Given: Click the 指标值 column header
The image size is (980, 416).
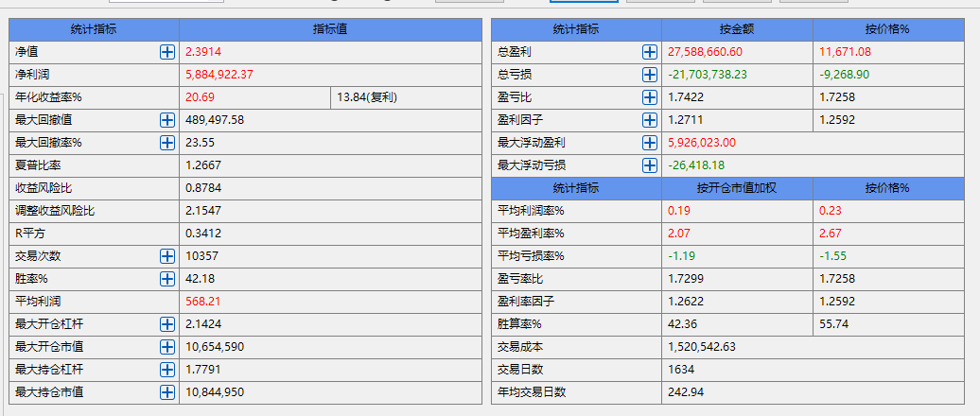Looking at the screenshot, I should pos(330,29).
